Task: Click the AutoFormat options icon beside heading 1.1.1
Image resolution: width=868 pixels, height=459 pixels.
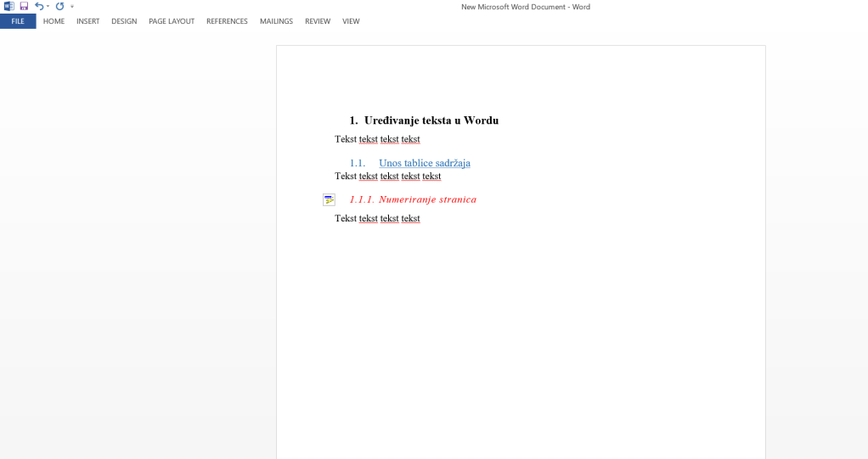Action: coord(329,200)
